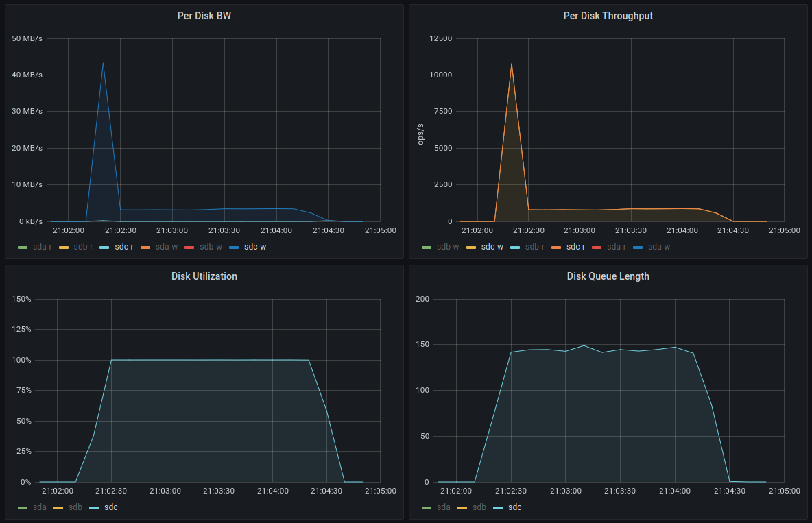Toggle sdb-w label in Per Disk Throughput legend

(449, 247)
